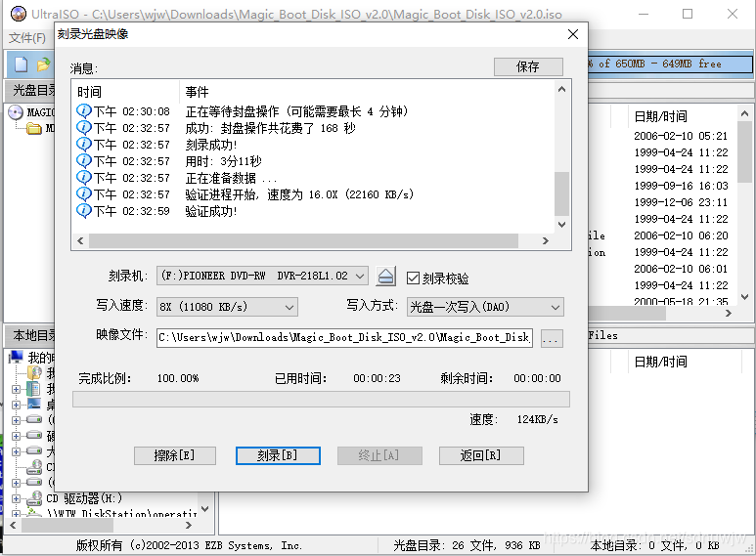Click the ... browse button for the image file

552,338
